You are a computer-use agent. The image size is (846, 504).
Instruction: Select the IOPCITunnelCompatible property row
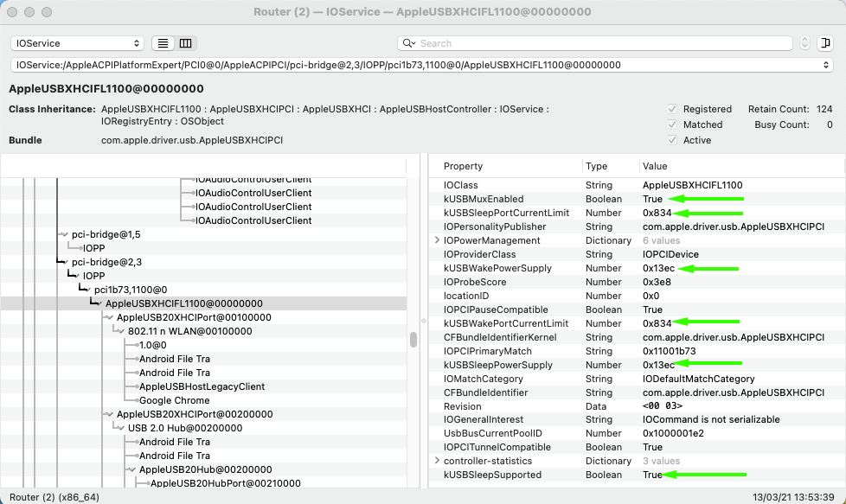pyautogui.click(x=637, y=448)
